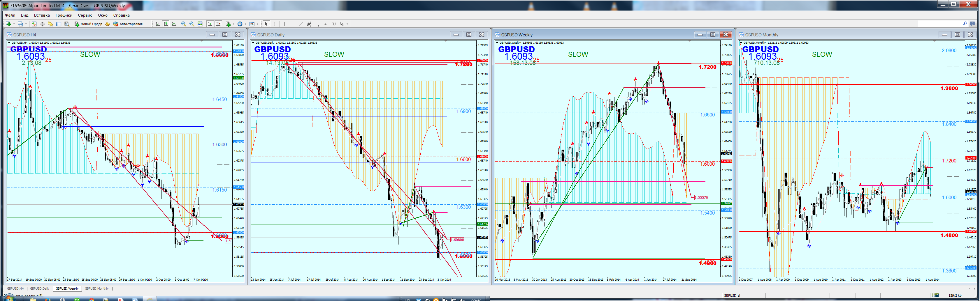Switch to Line Chart mode
The height and width of the screenshot is (301, 980).
[174, 24]
